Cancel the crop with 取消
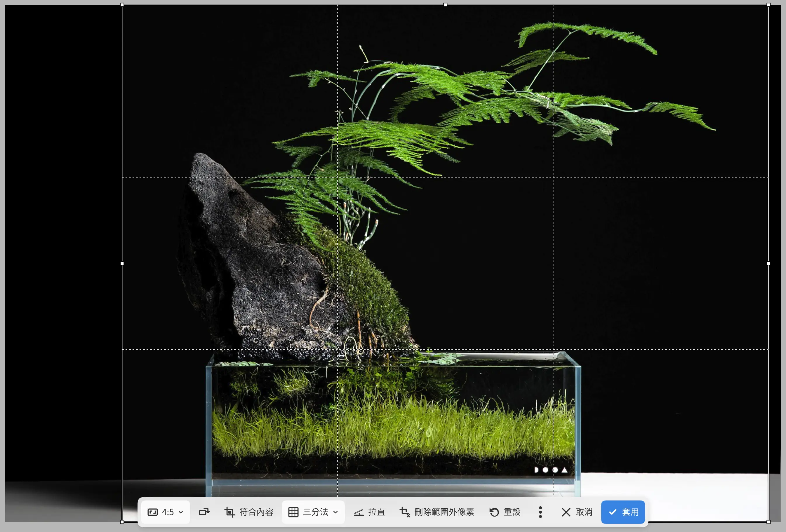Viewport: 786px width, 532px height. pyautogui.click(x=577, y=512)
